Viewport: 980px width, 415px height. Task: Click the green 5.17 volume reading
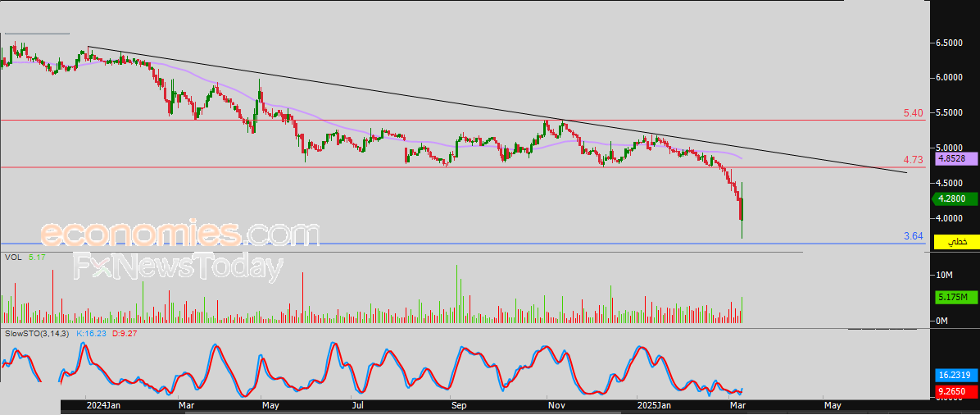pos(37,257)
